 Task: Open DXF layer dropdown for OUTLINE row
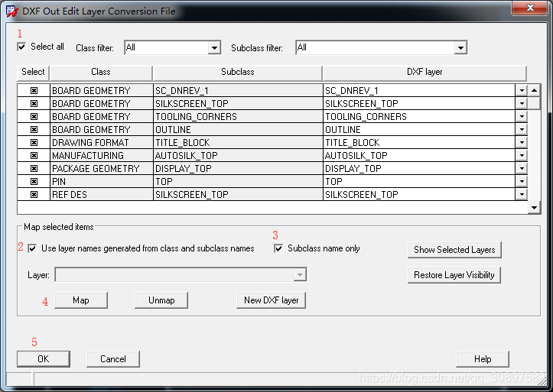click(x=522, y=130)
